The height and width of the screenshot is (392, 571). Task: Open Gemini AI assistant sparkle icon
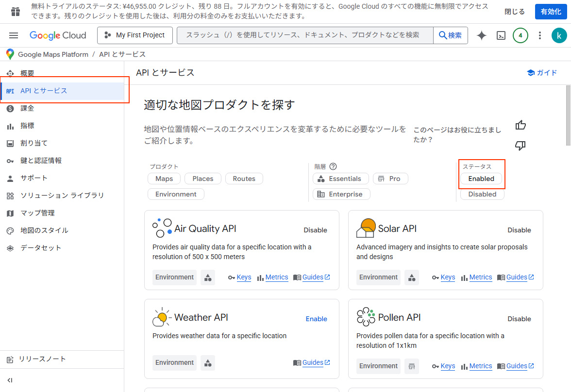(482, 35)
